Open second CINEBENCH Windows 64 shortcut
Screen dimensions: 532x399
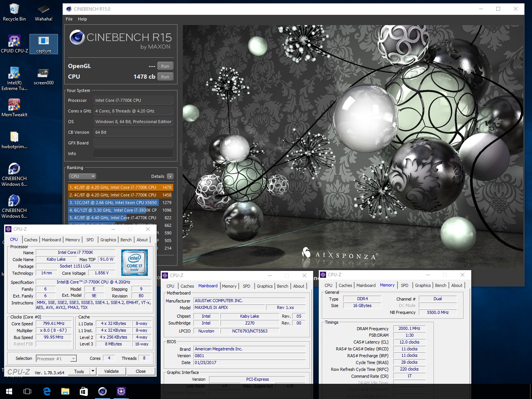[x=14, y=206]
